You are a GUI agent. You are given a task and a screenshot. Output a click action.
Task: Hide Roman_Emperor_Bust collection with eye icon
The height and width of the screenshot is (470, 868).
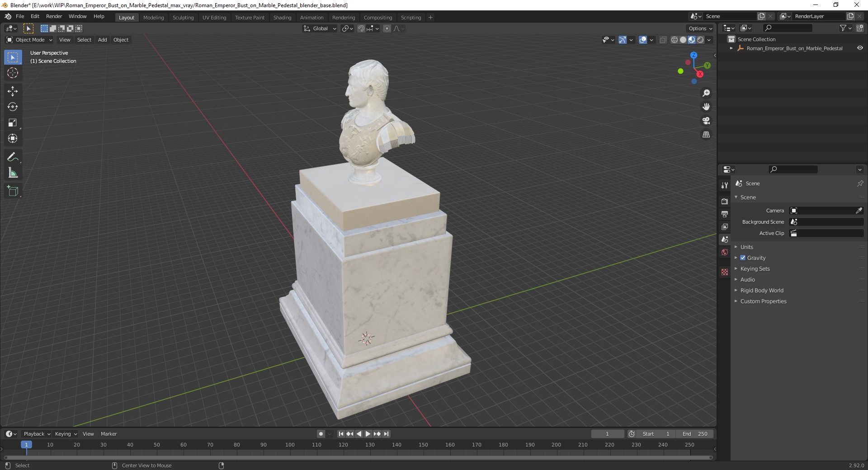pyautogui.click(x=860, y=48)
